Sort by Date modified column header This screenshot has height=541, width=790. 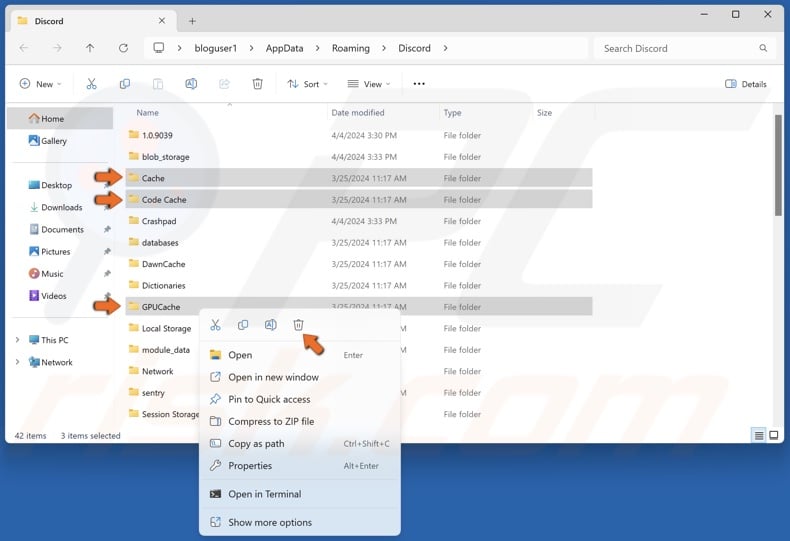point(358,113)
